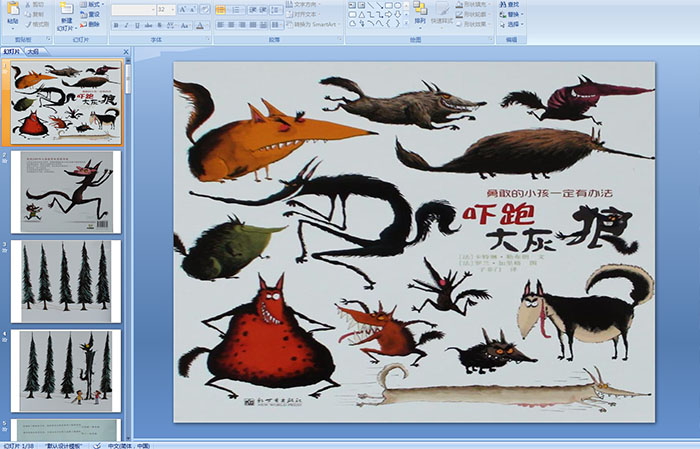Click the Distributed alignment icon
Image resolution: width=700 pixels, height=449 pixels.
(x=263, y=25)
